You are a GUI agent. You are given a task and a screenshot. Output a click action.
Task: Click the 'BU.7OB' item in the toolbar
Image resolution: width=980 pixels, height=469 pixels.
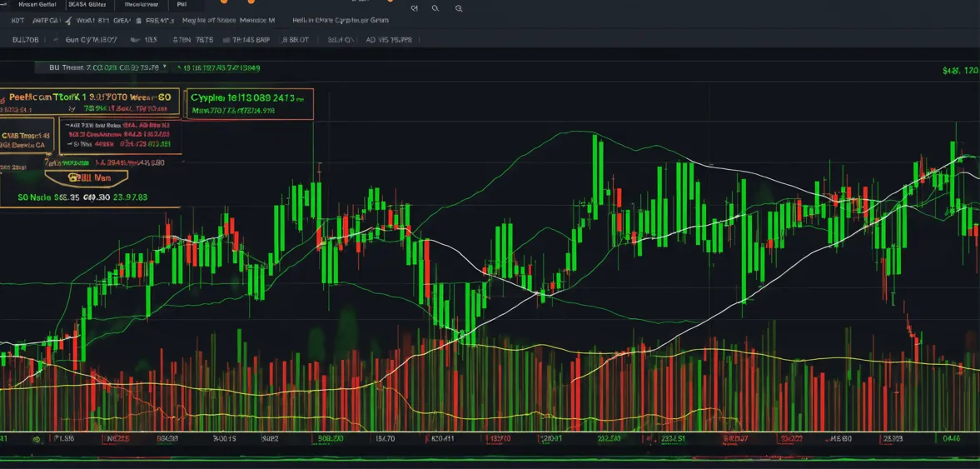(25, 39)
